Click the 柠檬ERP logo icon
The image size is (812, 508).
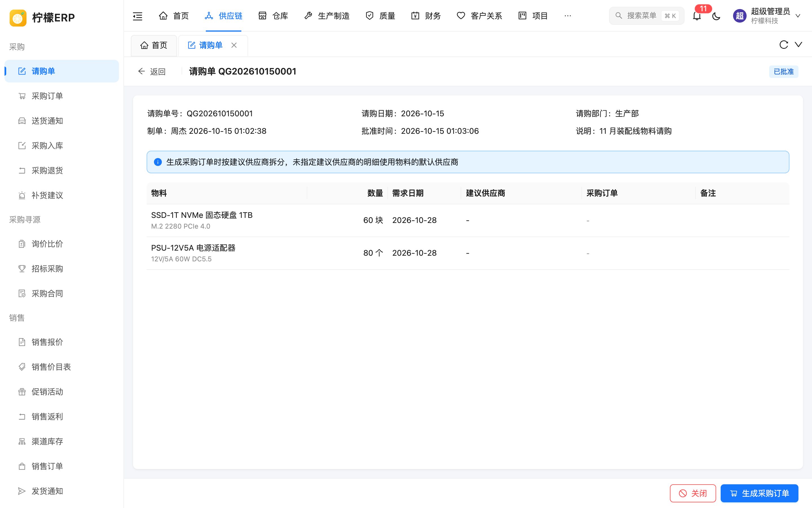pos(18,17)
